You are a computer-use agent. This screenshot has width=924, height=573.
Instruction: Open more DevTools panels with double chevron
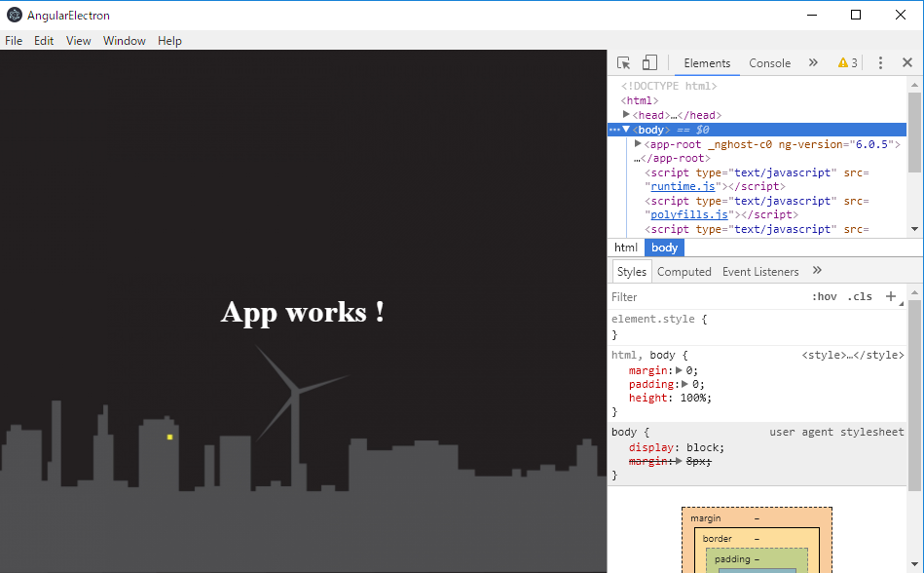[x=812, y=62]
